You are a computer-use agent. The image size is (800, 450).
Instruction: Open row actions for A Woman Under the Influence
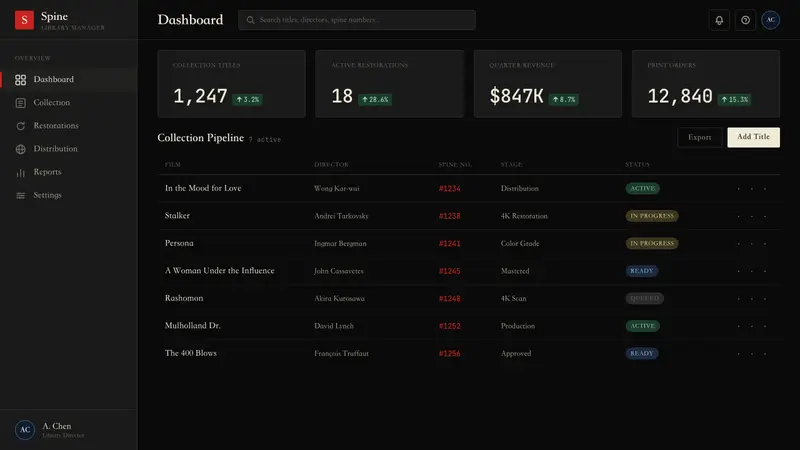pyautogui.click(x=752, y=271)
